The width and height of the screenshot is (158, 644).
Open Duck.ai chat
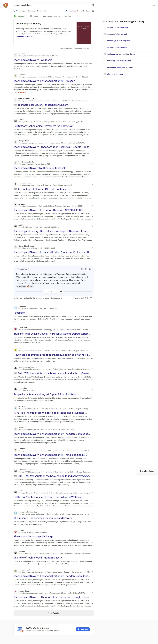[85, 11]
